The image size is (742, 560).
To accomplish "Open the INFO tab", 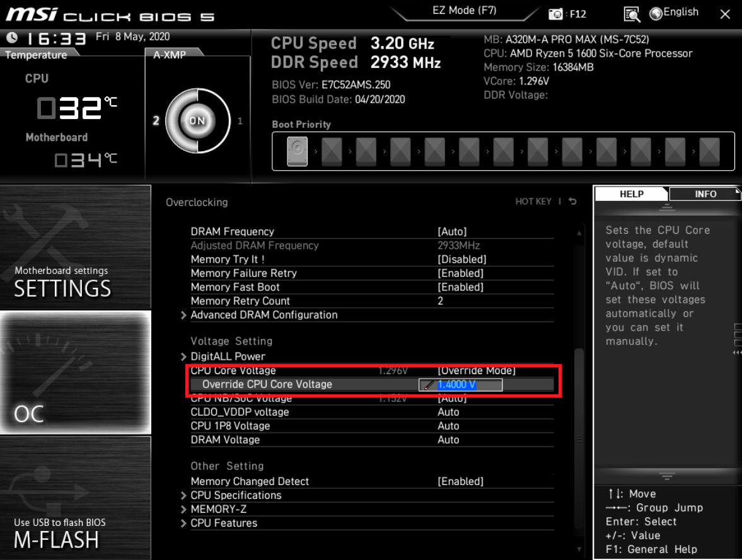I will pos(705,194).
